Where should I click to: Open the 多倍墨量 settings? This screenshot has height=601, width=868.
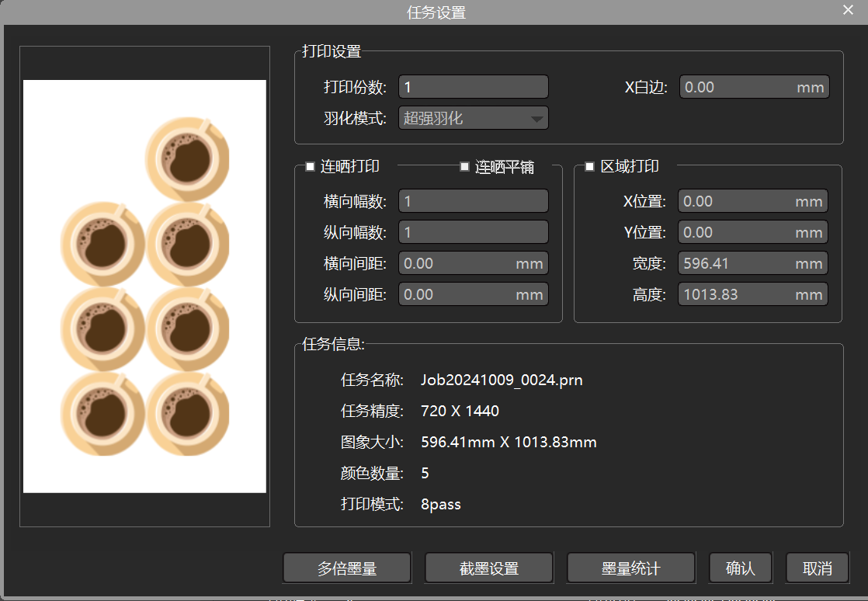coord(347,568)
